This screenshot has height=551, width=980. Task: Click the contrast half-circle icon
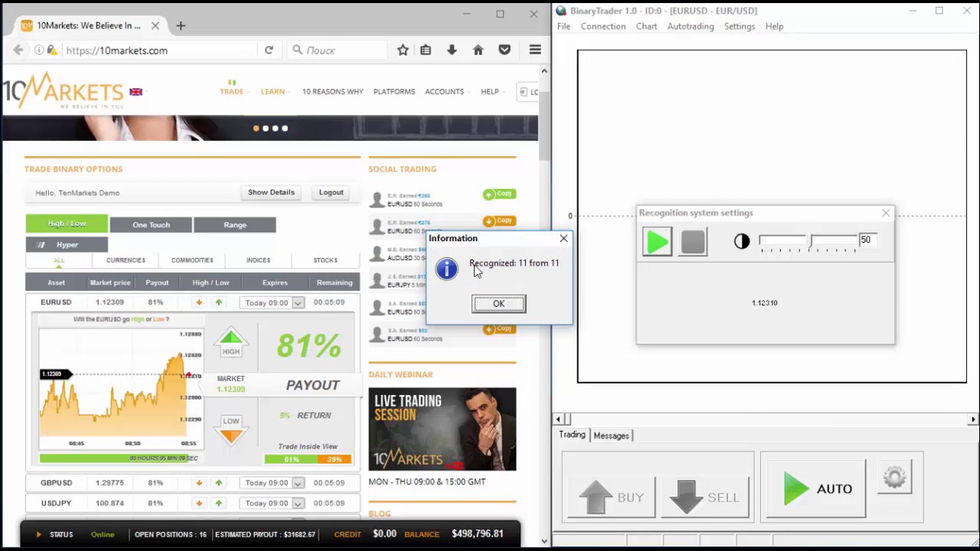[x=742, y=242]
